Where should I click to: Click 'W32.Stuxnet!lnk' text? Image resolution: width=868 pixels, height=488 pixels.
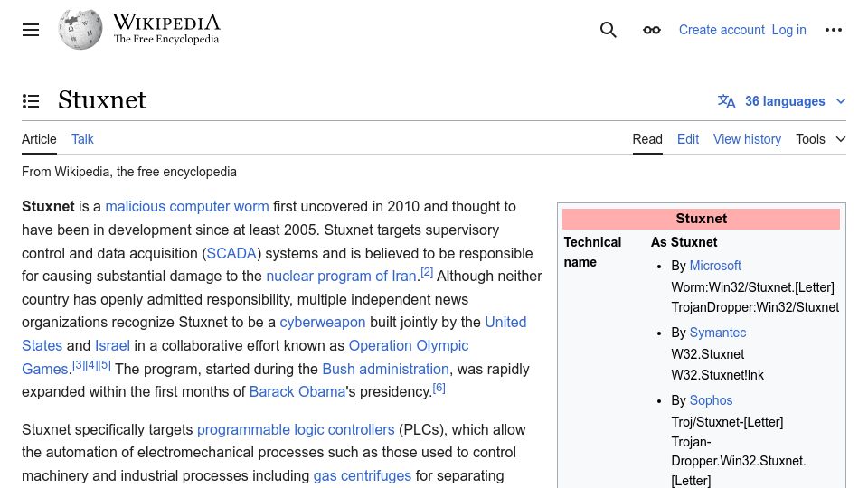coord(717,375)
